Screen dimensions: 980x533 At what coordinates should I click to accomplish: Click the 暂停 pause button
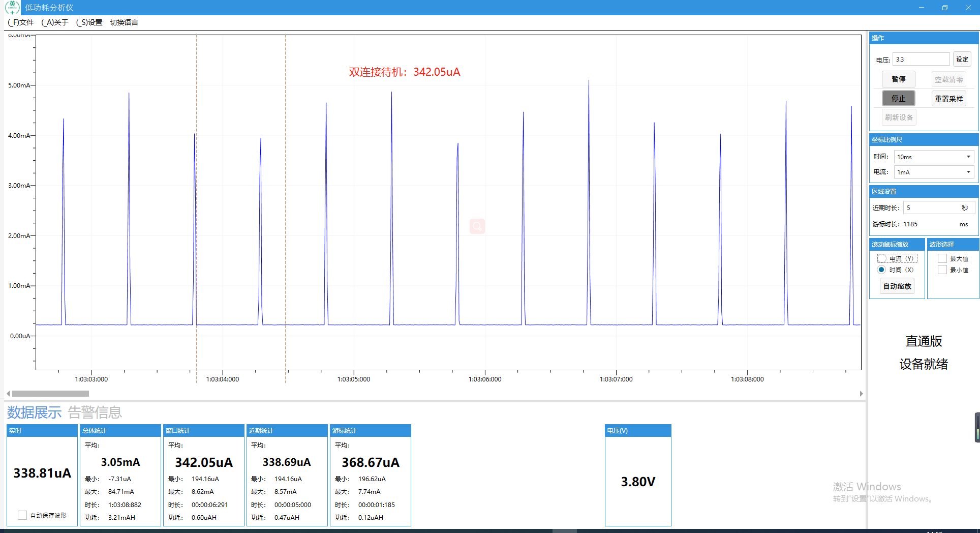[898, 79]
